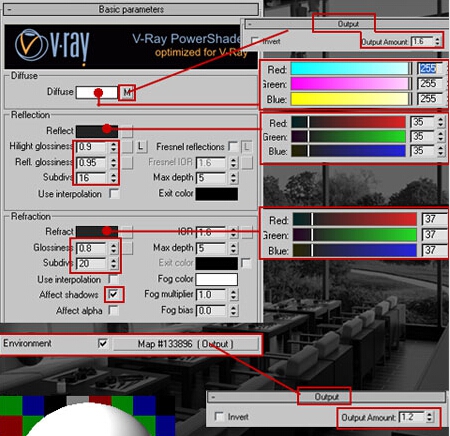
Task: Click the diffuse Blue slider at 255
Action: coord(350,99)
